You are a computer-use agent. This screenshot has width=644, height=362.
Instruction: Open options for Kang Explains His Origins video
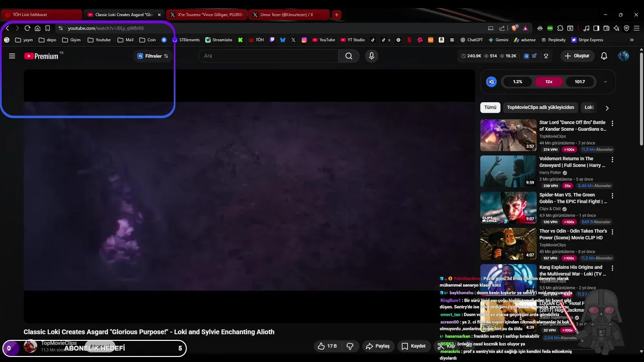(x=612, y=268)
